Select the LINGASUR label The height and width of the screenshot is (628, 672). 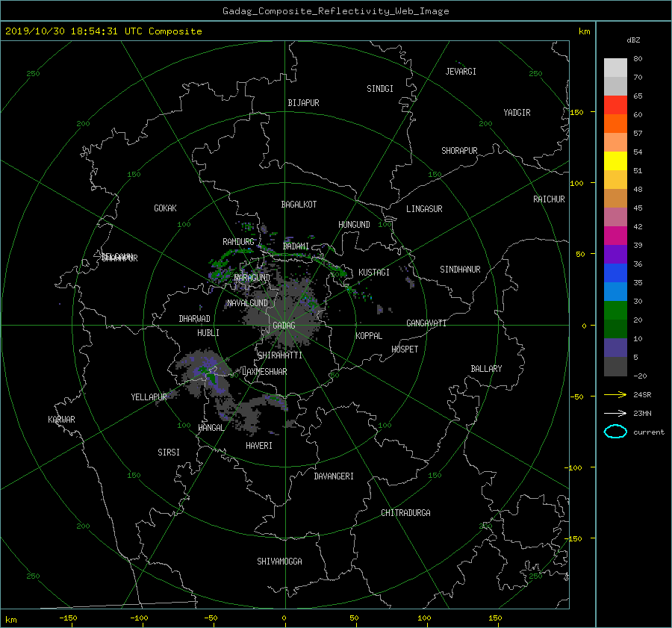424,209
